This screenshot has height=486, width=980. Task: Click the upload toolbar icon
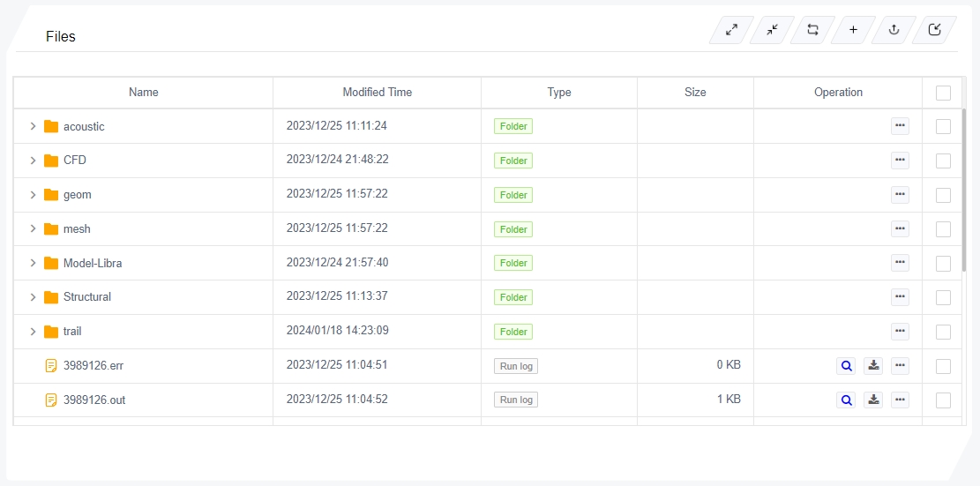tap(894, 29)
